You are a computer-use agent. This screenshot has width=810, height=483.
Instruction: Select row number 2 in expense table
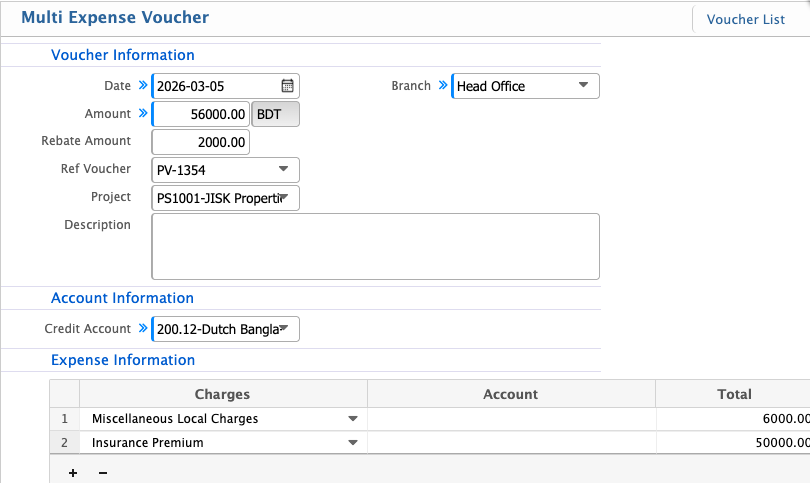tap(64, 442)
